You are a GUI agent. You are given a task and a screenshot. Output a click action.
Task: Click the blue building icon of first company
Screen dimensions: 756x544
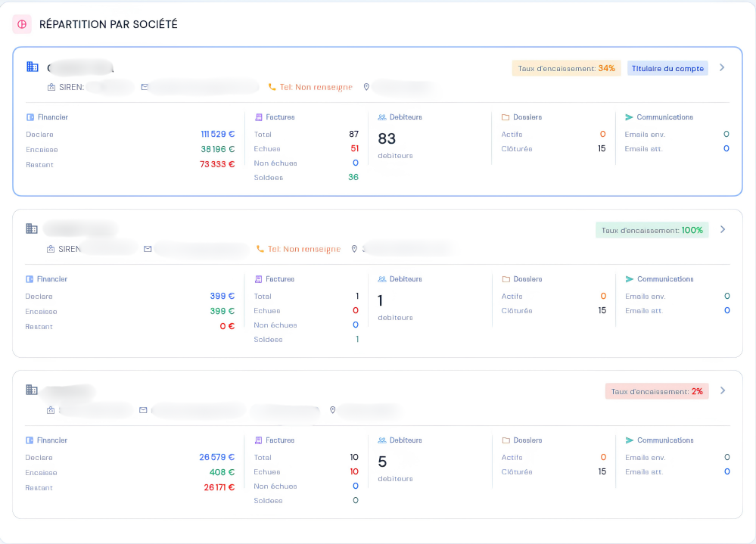tap(33, 67)
